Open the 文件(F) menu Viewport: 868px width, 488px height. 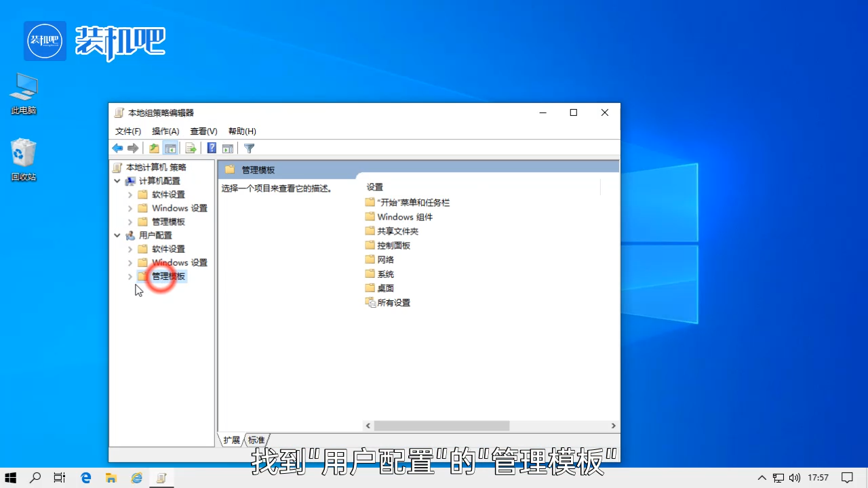128,131
